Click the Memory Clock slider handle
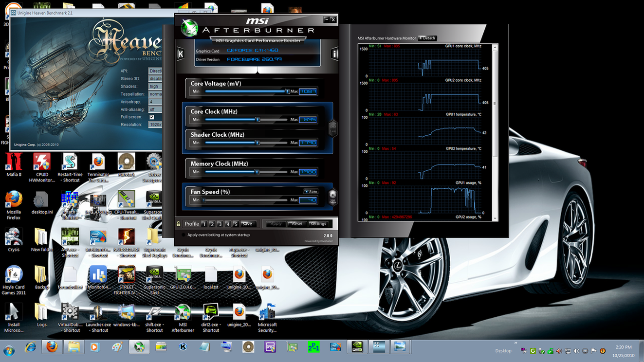Image resolution: width=644 pixels, height=362 pixels. (x=257, y=172)
